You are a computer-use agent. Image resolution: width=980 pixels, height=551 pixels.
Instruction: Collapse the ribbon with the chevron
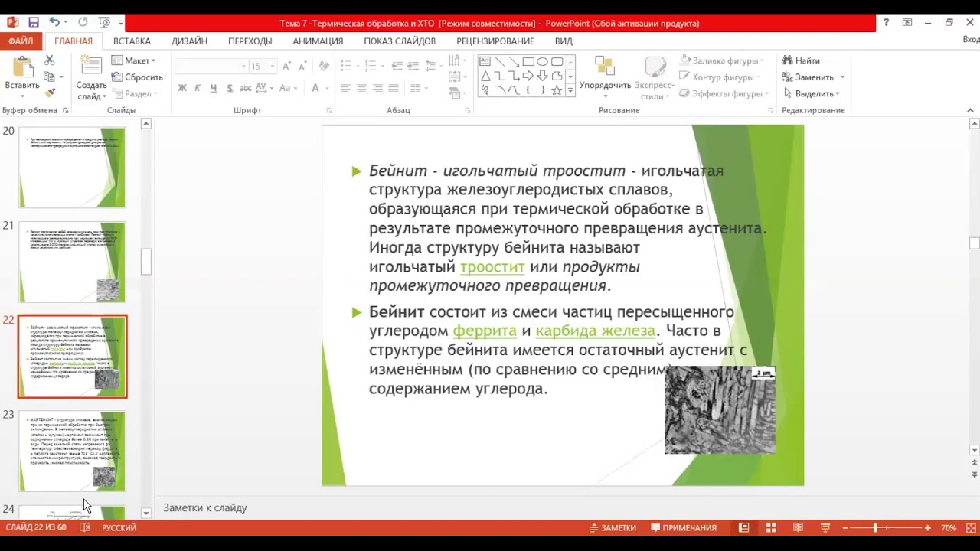coord(971,111)
